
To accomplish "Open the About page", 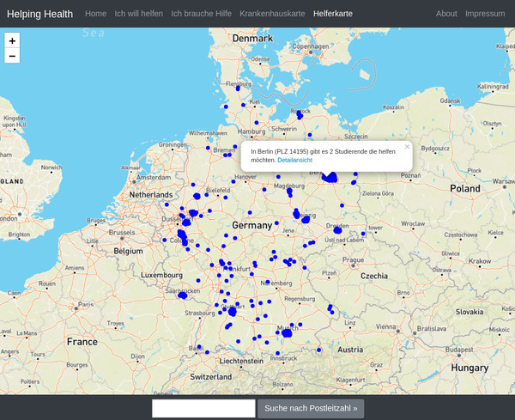I will 446,14.
